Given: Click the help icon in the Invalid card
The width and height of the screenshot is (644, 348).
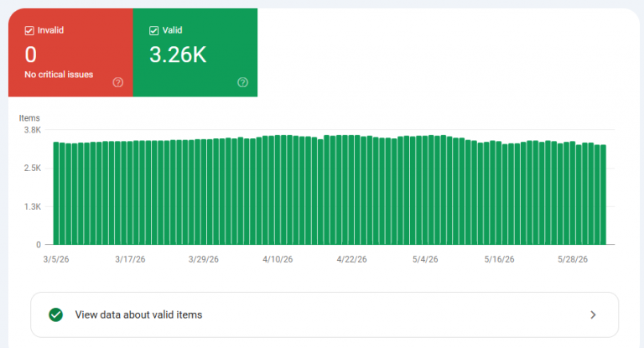Looking at the screenshot, I should (x=118, y=82).
